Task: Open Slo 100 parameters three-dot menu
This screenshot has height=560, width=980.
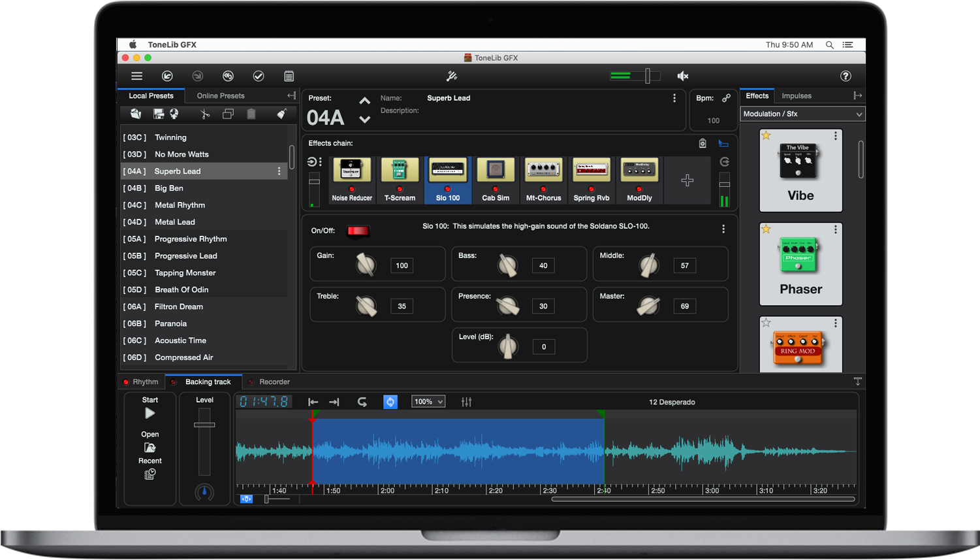Action: tap(723, 229)
